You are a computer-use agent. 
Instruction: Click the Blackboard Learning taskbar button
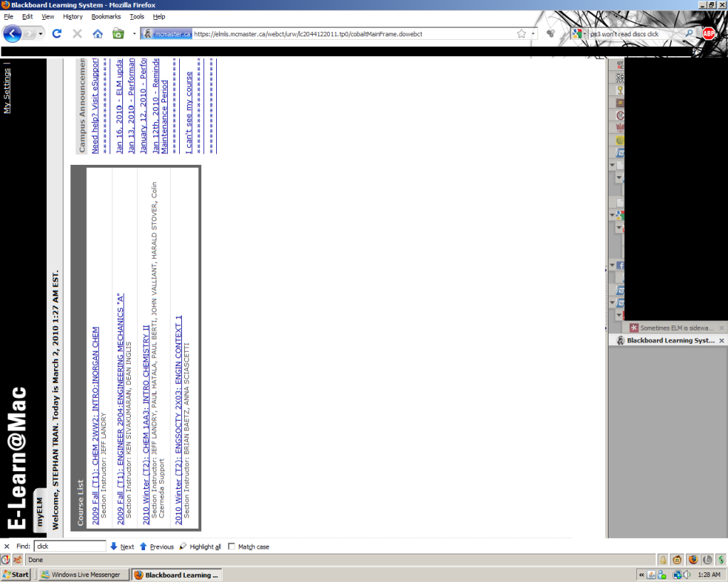tap(176, 575)
